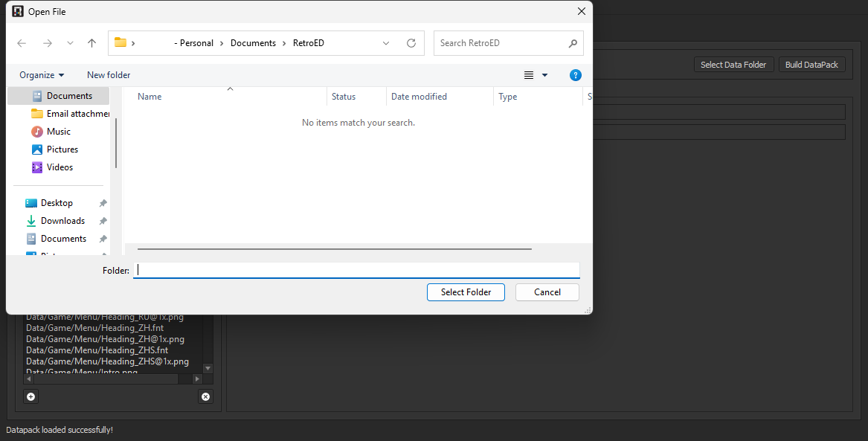Click the first chevron in the address bar
The height and width of the screenshot is (441, 868).
pos(133,43)
